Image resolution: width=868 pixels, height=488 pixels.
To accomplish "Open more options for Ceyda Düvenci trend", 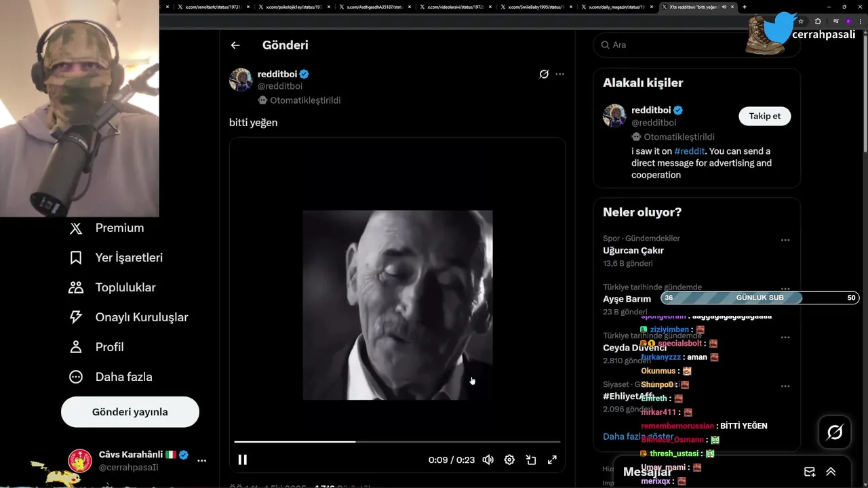I will click(x=785, y=338).
